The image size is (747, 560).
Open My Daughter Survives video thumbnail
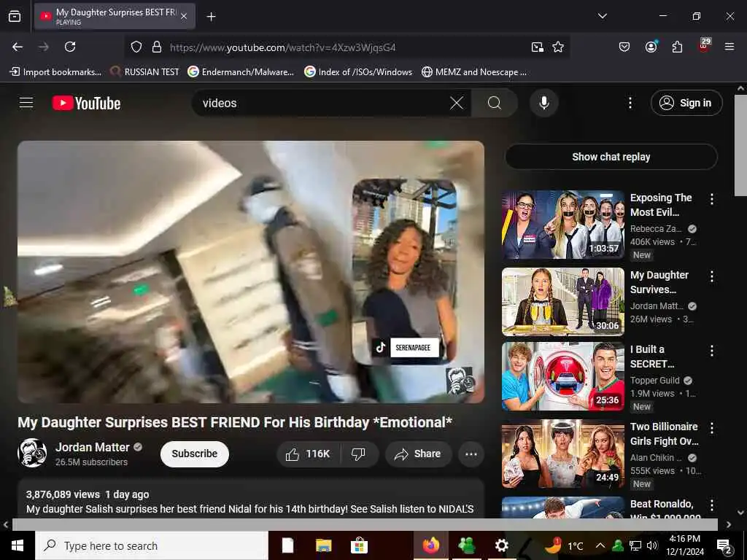click(563, 302)
